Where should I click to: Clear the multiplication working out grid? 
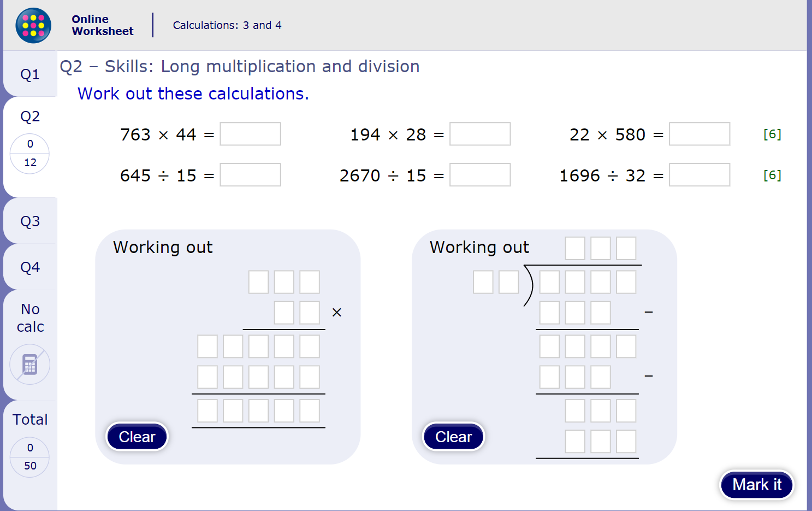pyautogui.click(x=137, y=436)
